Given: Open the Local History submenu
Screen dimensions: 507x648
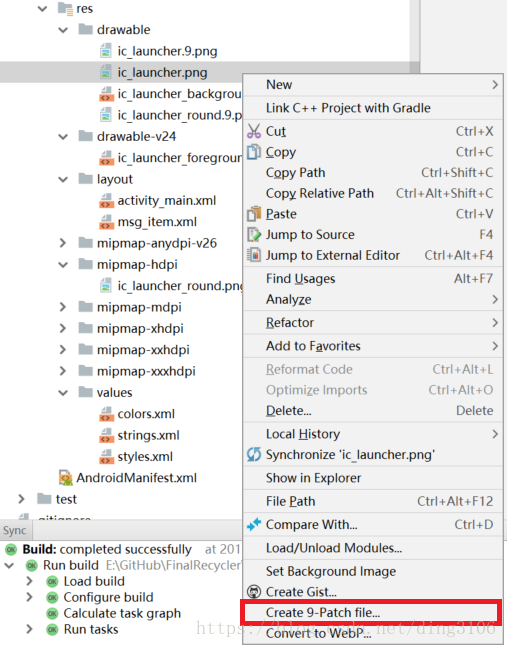Looking at the screenshot, I should pos(373,434).
